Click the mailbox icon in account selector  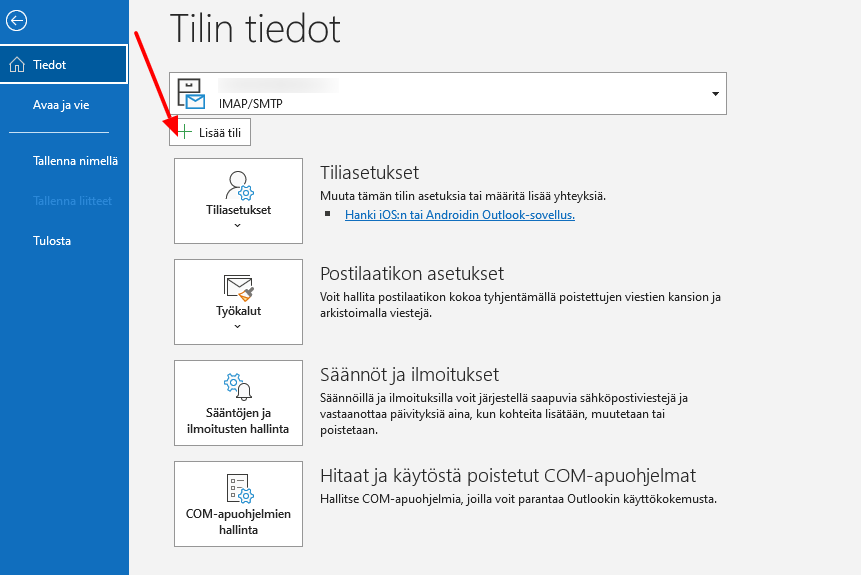pos(190,93)
